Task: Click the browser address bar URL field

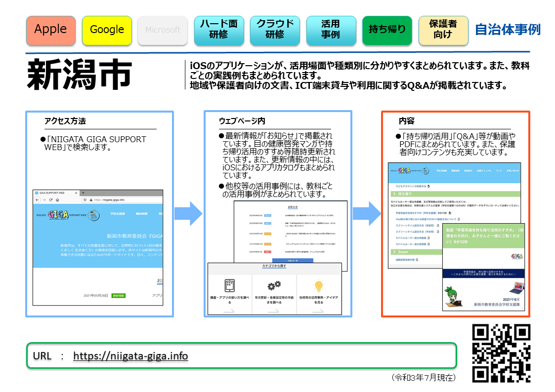Action: point(122,200)
